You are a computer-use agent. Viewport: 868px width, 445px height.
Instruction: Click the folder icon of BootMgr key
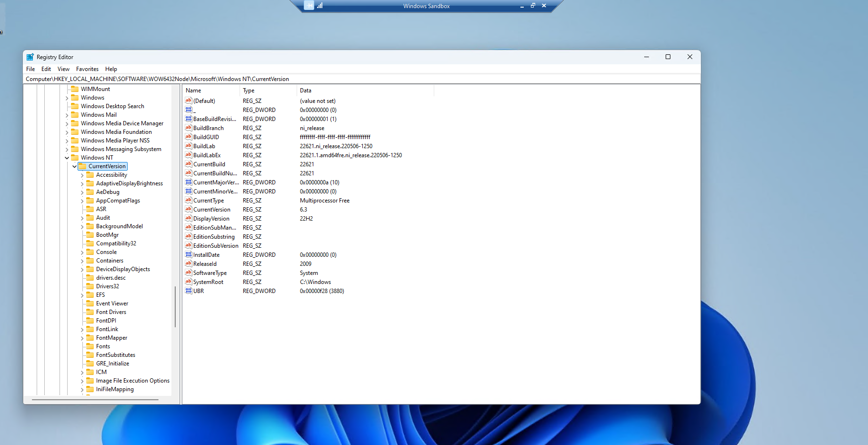(x=90, y=235)
